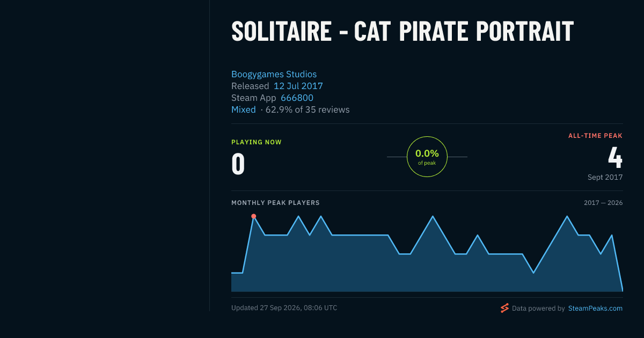Click the Playing Now label
This screenshot has height=338, width=644.
[x=257, y=142]
